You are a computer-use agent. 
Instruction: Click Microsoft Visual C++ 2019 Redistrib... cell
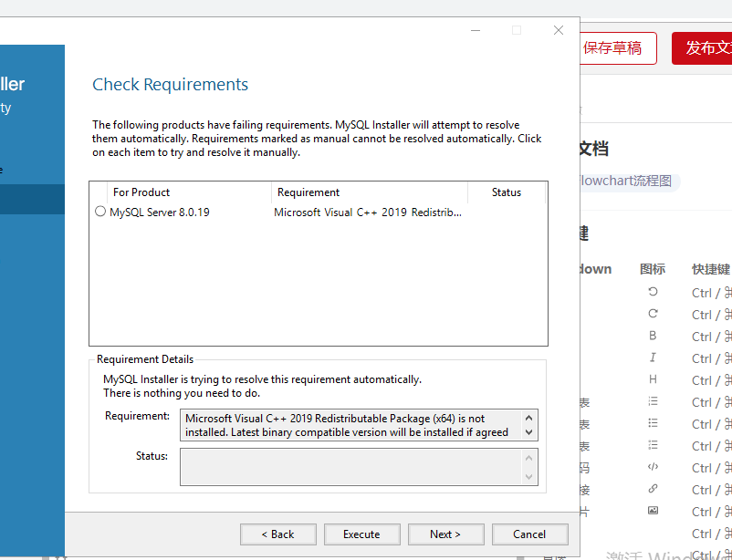[x=368, y=213]
